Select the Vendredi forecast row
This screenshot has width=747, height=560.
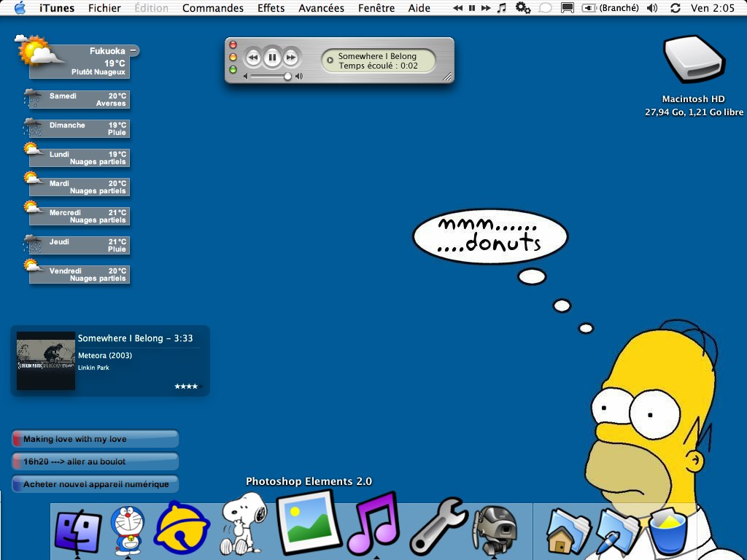click(x=77, y=274)
